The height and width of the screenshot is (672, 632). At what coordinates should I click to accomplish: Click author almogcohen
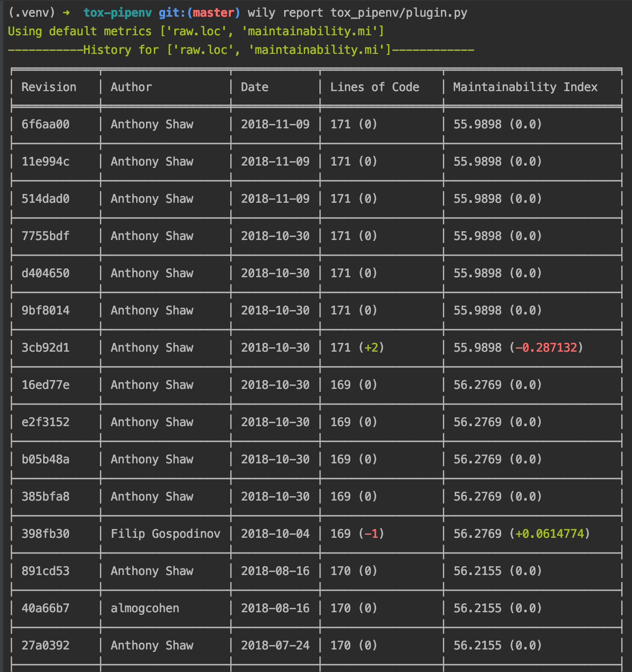click(x=145, y=608)
